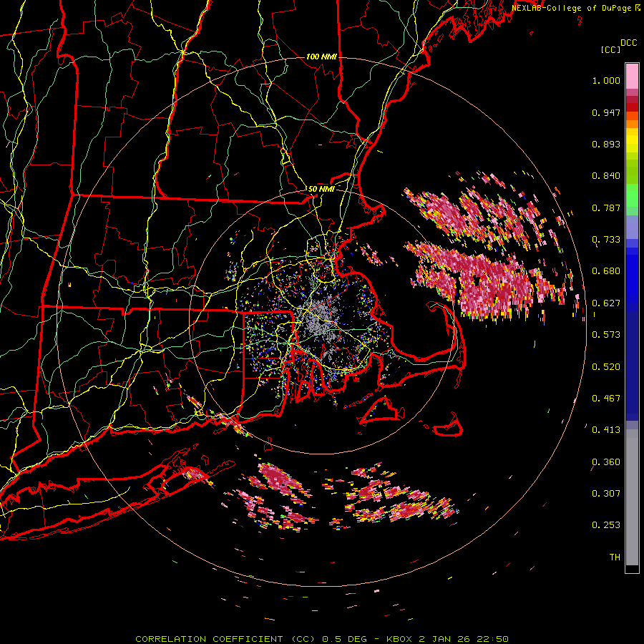
Task: Select the 0.840 legend value
Action: coord(606,176)
